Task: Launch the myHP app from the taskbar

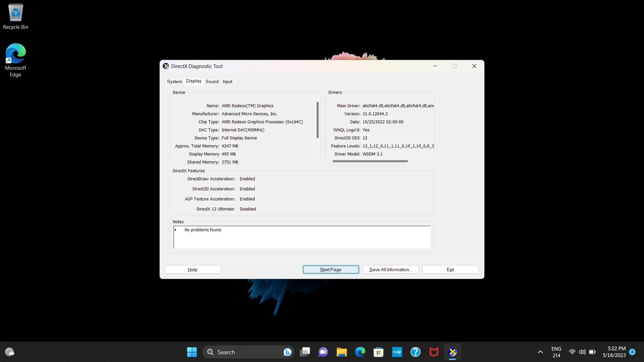Action: (397, 352)
